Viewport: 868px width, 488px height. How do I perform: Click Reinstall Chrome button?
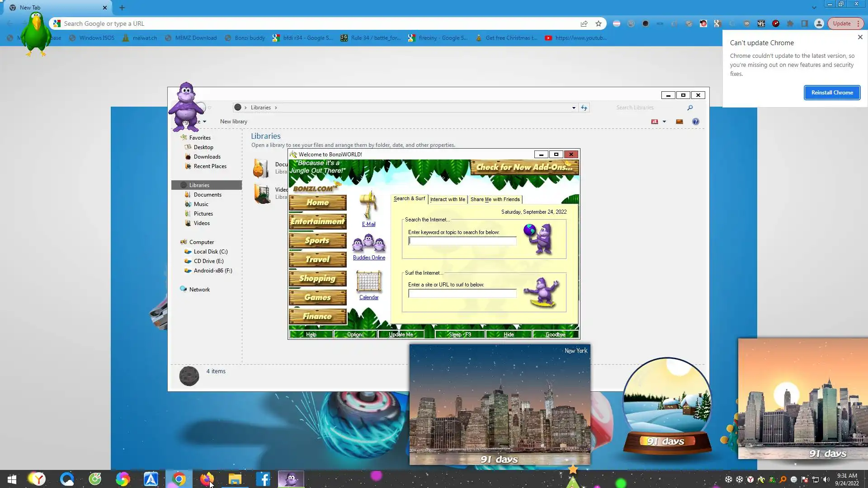pos(832,93)
